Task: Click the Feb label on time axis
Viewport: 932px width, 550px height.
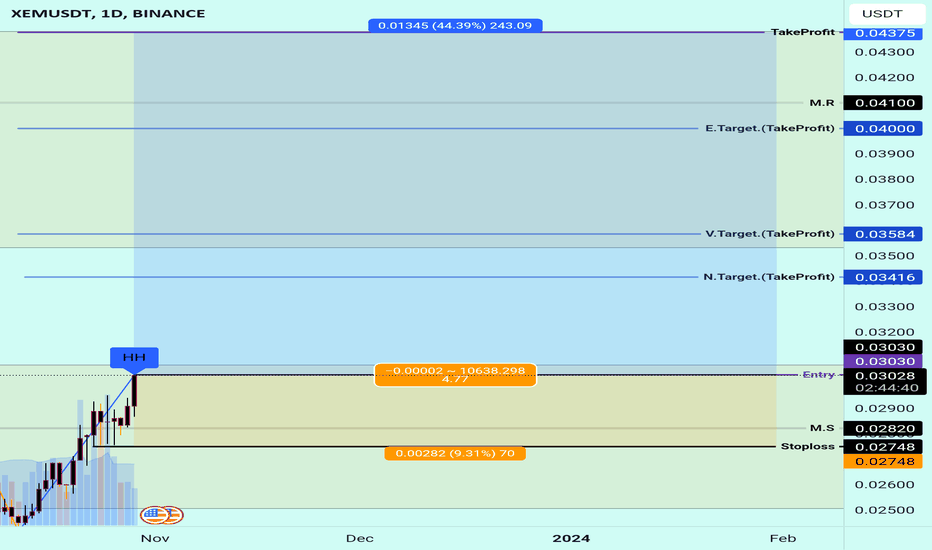Action: (783, 538)
